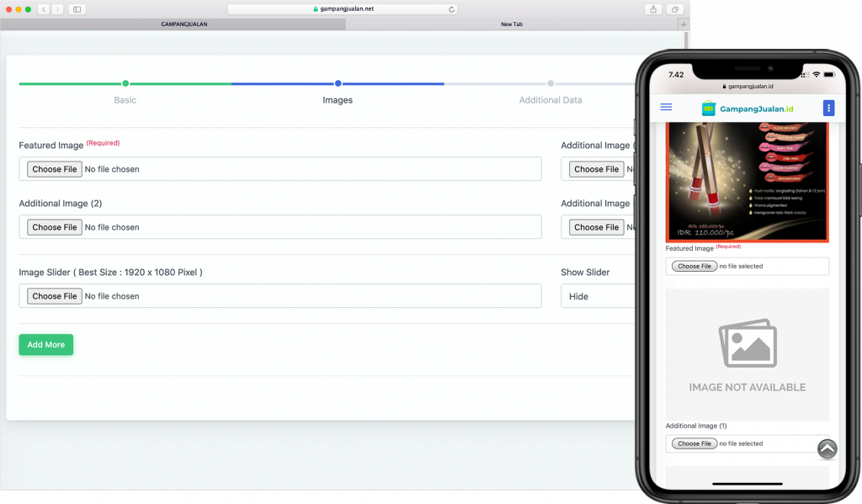Click the green Add More button
862x504 pixels.
[x=46, y=345]
